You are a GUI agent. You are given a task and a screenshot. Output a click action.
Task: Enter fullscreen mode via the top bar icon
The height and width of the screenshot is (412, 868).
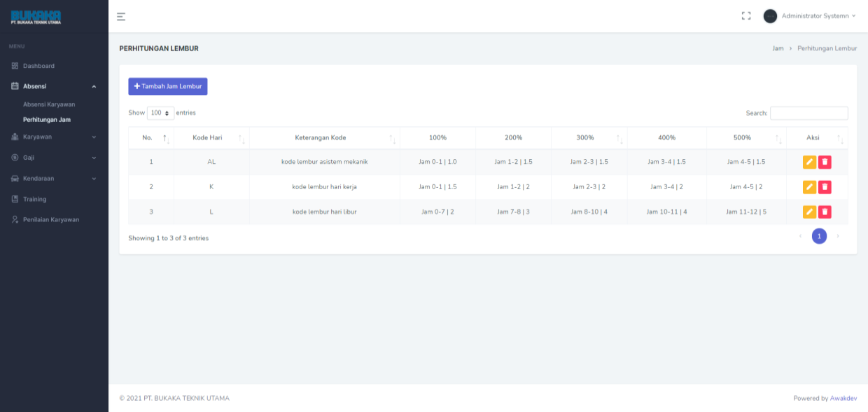click(746, 16)
